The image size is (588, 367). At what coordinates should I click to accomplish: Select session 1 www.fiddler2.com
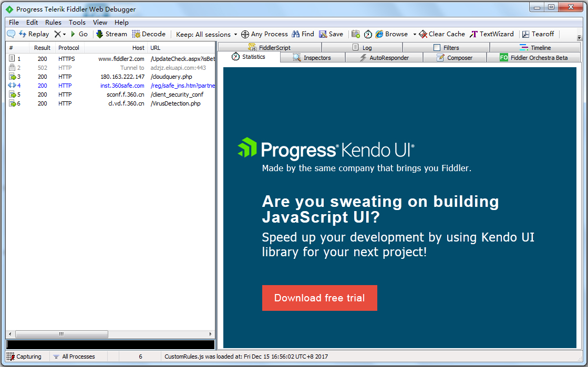coord(111,59)
